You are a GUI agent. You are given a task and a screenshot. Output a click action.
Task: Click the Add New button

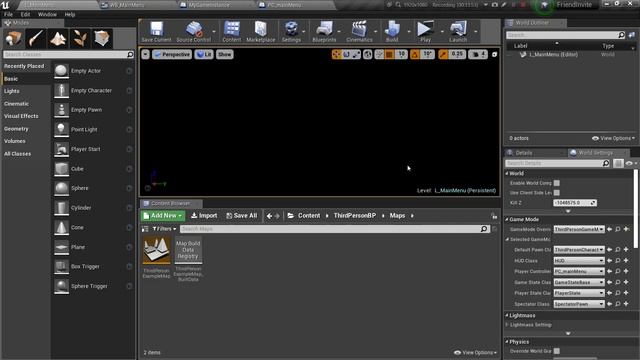point(162,216)
